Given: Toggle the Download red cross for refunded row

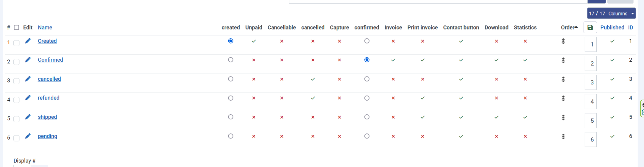Looking at the screenshot, I should (496, 98).
